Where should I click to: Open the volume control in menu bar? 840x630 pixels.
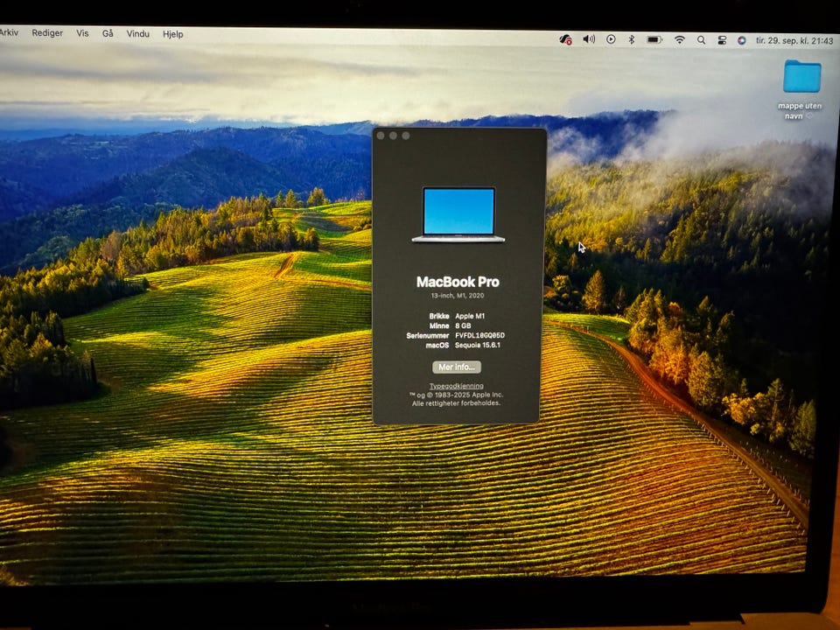(x=589, y=39)
